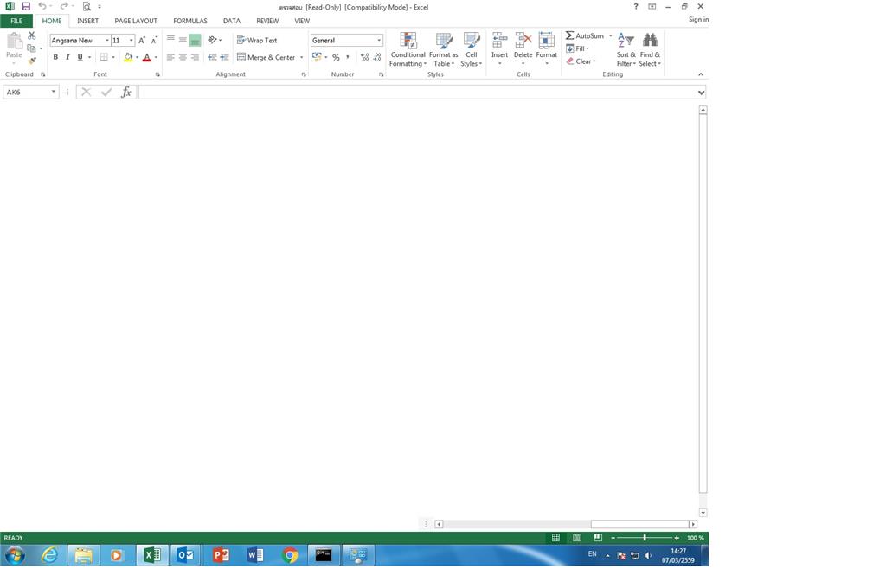886x588 pixels.
Task: Open the Excel Help question mark
Action: point(636,6)
